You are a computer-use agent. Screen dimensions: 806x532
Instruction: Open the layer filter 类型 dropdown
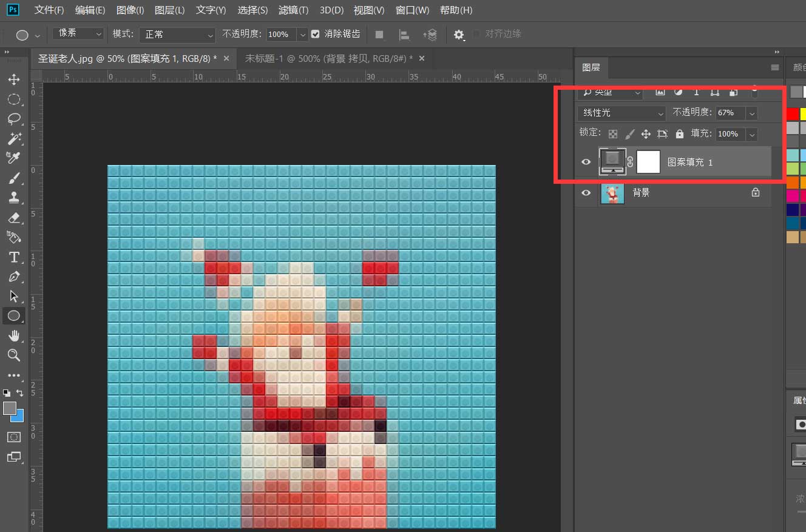coord(610,92)
